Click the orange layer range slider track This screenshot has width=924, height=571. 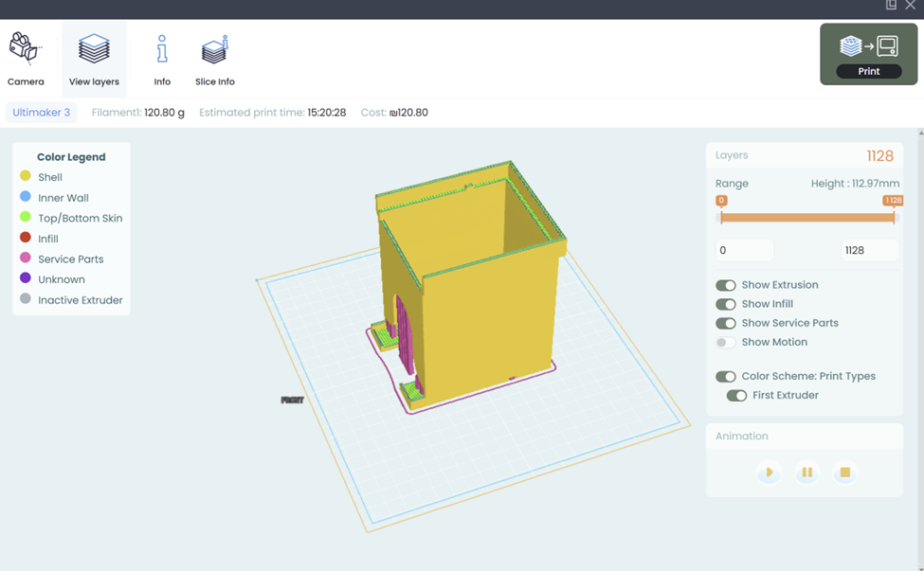(807, 217)
